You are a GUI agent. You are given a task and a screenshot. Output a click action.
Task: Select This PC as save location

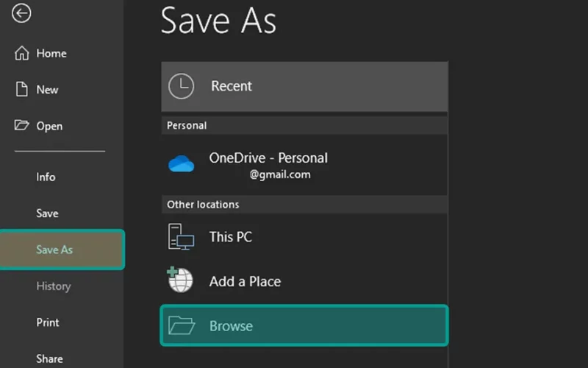(304, 237)
